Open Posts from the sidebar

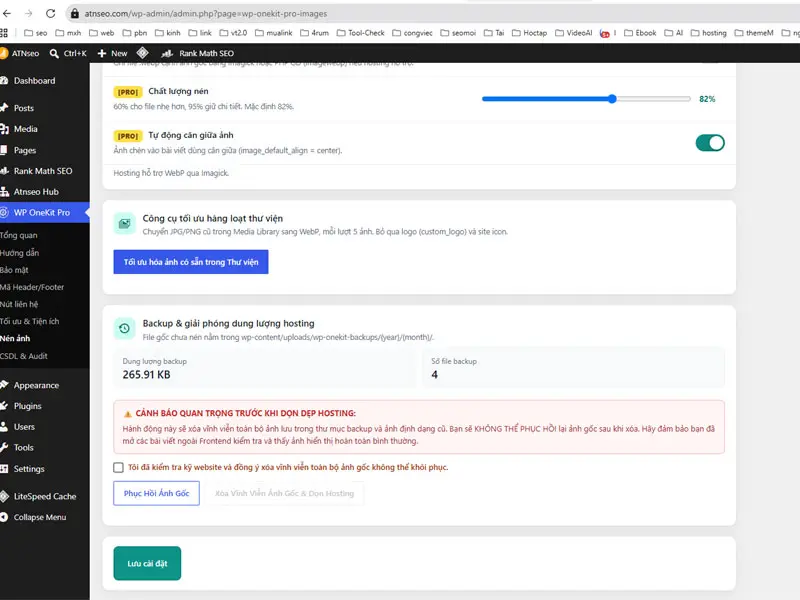pos(23,108)
